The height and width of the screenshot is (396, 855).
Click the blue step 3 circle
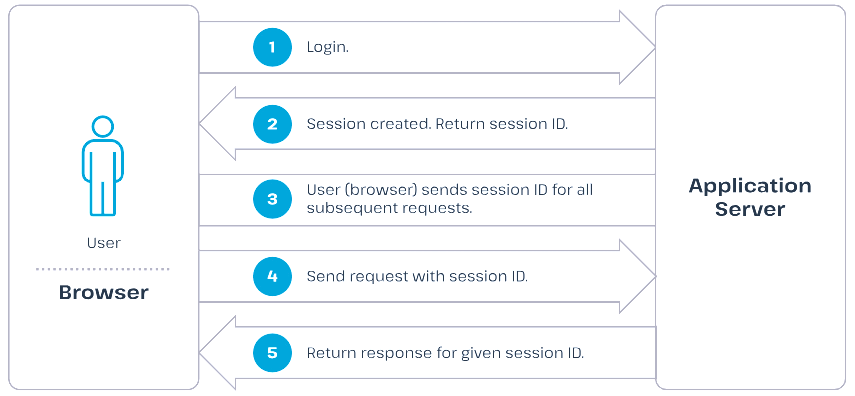(x=273, y=199)
